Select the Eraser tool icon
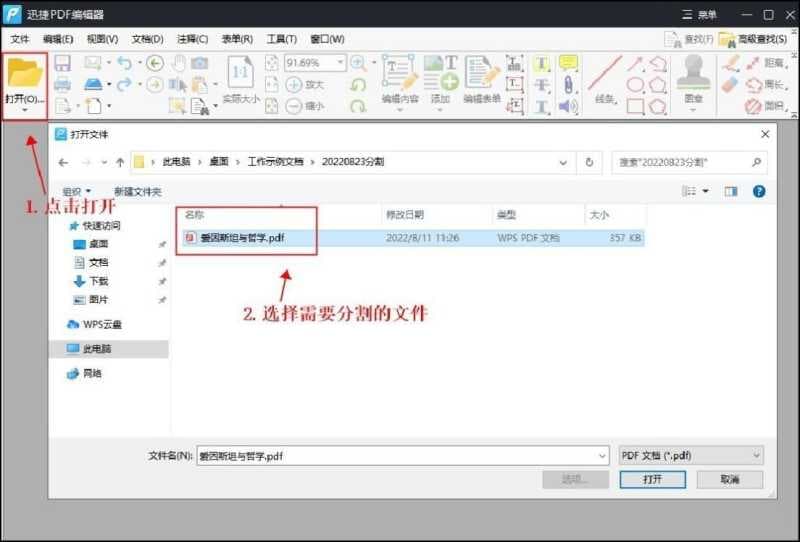800x542 pixels. click(x=730, y=85)
